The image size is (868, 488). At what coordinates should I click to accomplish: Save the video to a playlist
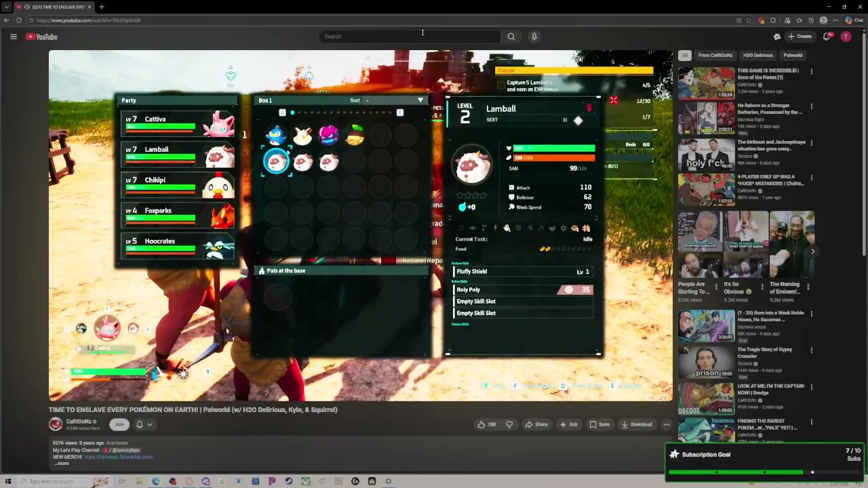[x=599, y=424]
